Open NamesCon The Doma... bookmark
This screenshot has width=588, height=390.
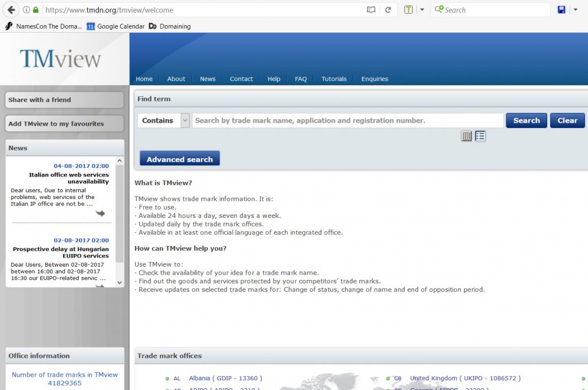point(44,26)
